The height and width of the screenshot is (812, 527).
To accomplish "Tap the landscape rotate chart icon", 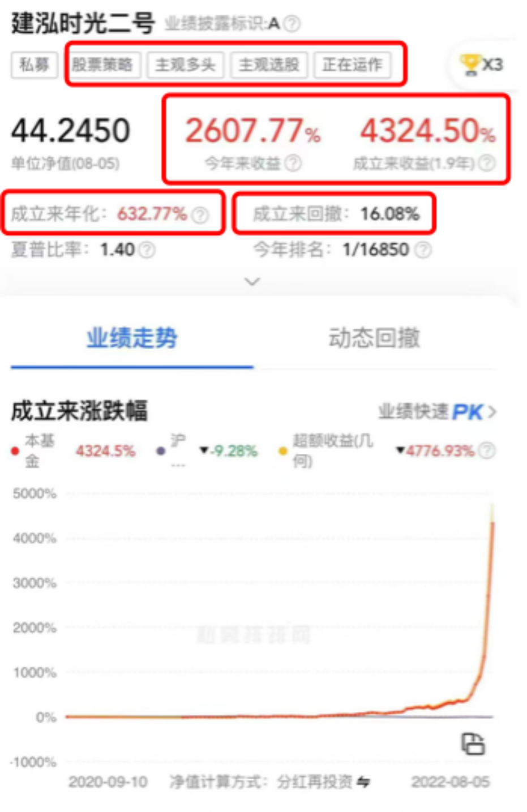I will (x=473, y=744).
